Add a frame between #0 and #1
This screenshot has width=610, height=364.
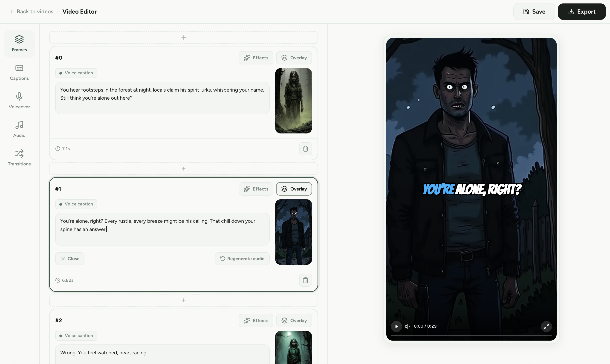183,169
